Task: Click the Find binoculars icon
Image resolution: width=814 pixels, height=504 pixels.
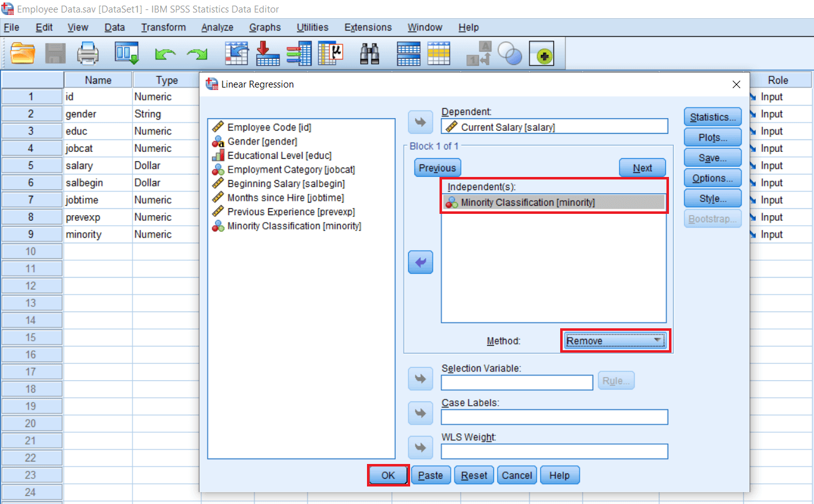Action: point(370,54)
